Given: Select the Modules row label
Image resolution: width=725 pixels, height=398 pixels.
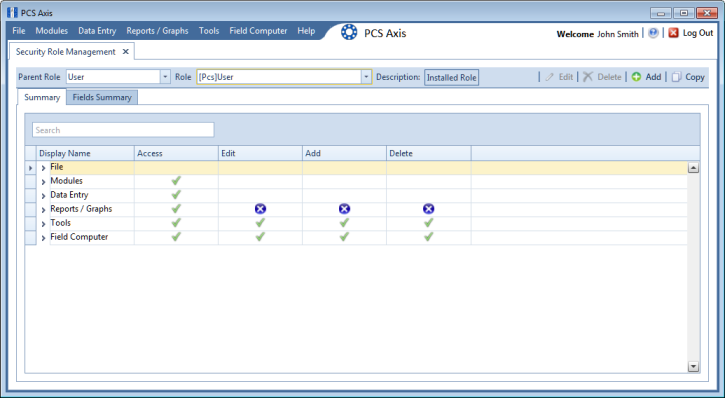Looking at the screenshot, I should click(67, 181).
